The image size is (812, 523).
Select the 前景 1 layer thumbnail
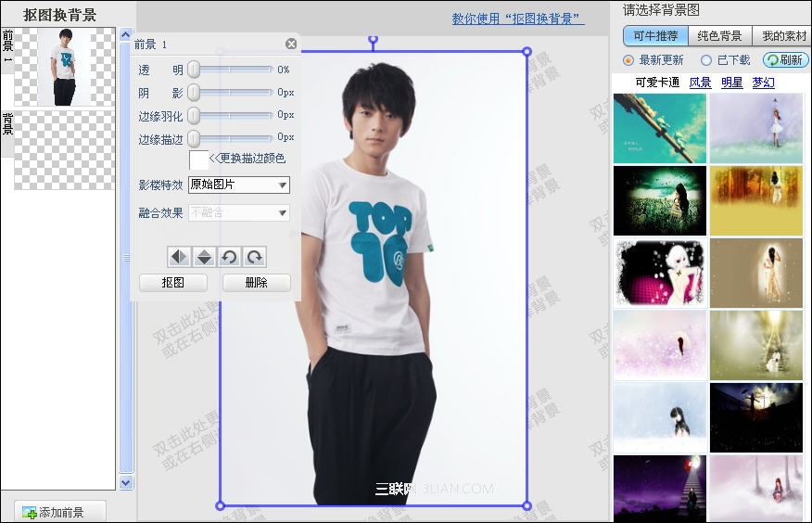65,68
